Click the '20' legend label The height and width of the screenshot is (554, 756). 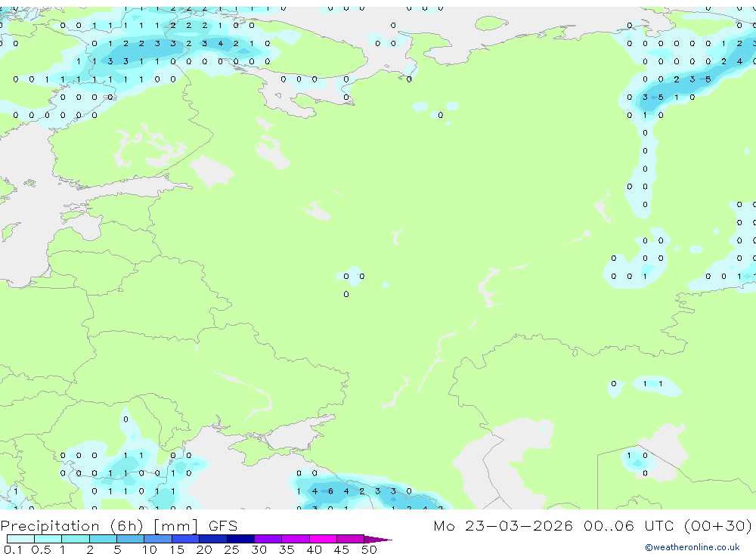click(x=204, y=549)
